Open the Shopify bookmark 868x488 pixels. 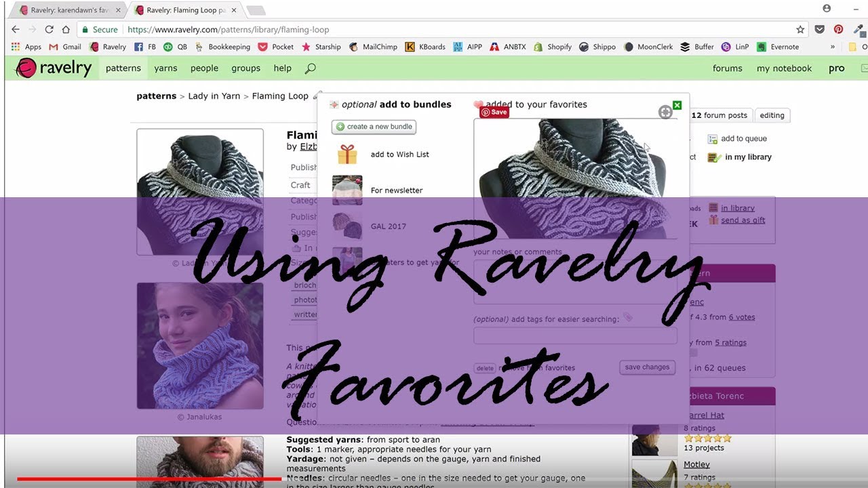click(553, 47)
